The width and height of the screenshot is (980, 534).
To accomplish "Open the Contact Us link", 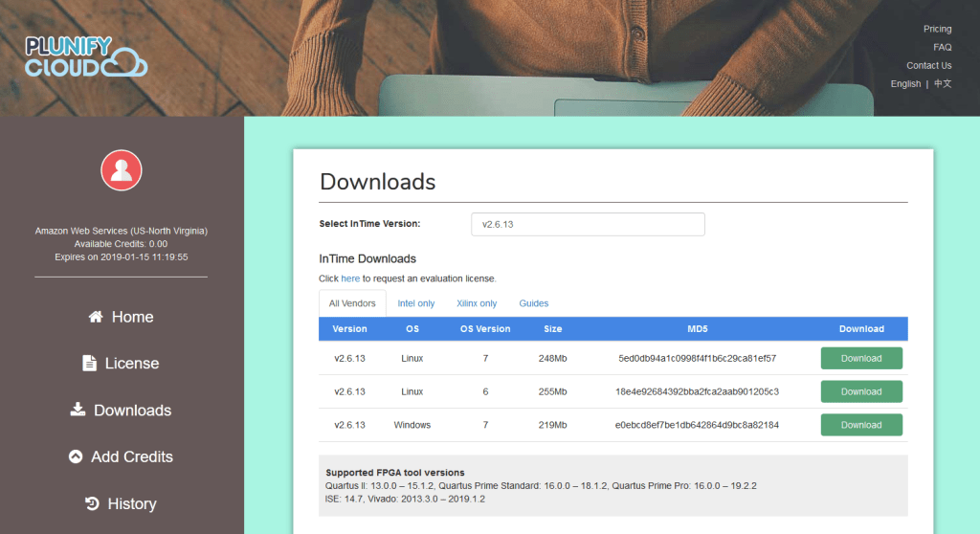I will coord(928,65).
